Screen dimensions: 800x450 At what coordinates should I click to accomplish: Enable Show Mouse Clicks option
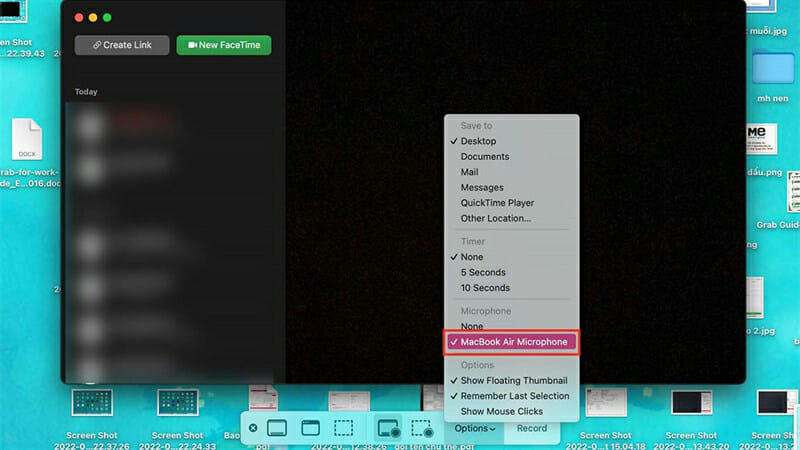[501, 411]
